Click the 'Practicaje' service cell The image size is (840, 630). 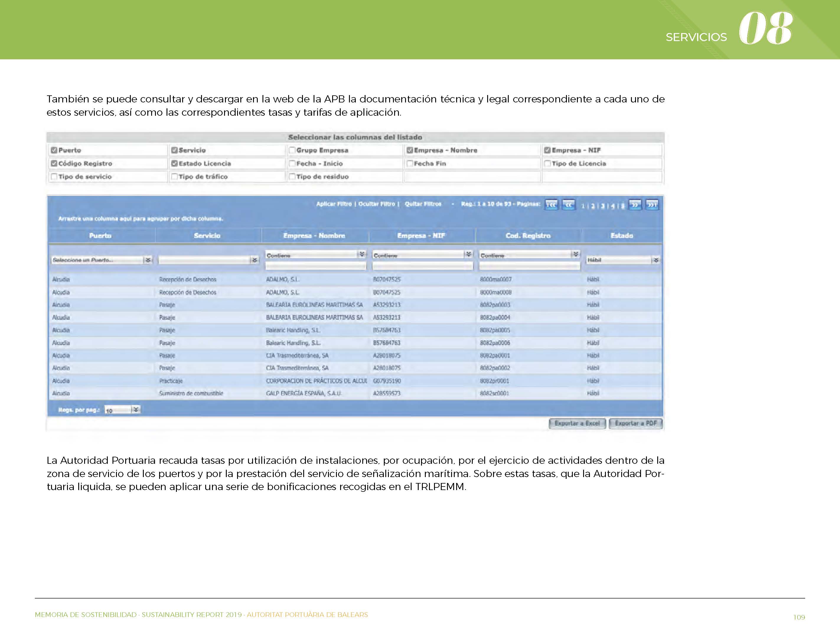point(171,381)
